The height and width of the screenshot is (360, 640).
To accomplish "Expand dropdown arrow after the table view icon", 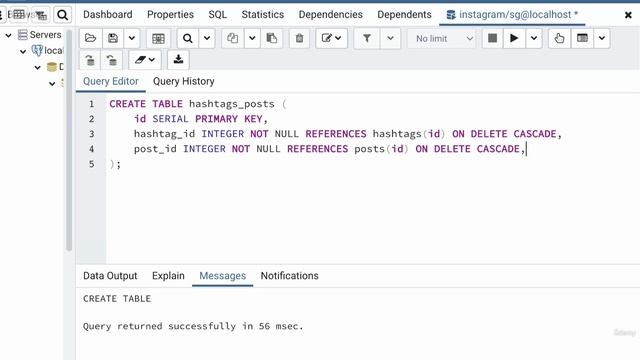I will [602, 38].
